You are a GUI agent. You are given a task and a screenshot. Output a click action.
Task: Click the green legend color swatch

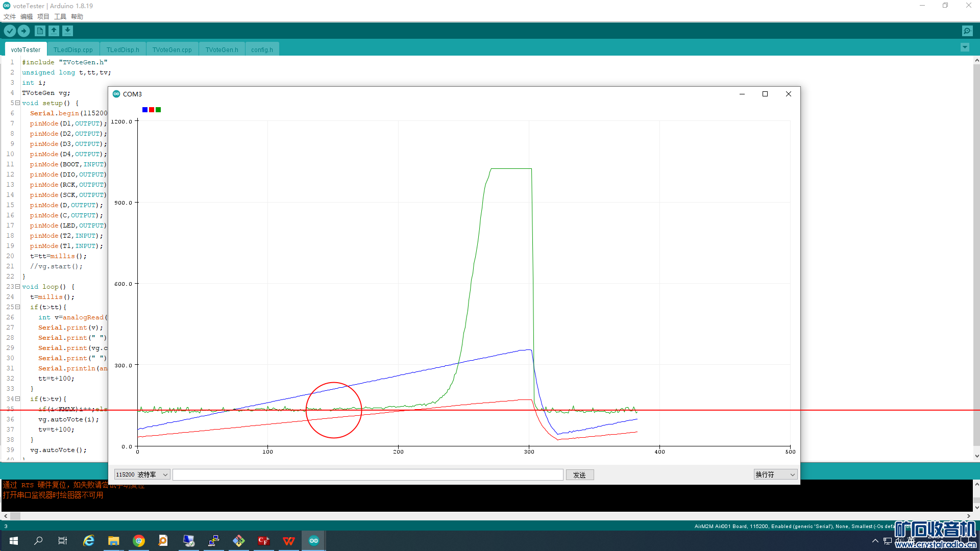[x=158, y=110]
